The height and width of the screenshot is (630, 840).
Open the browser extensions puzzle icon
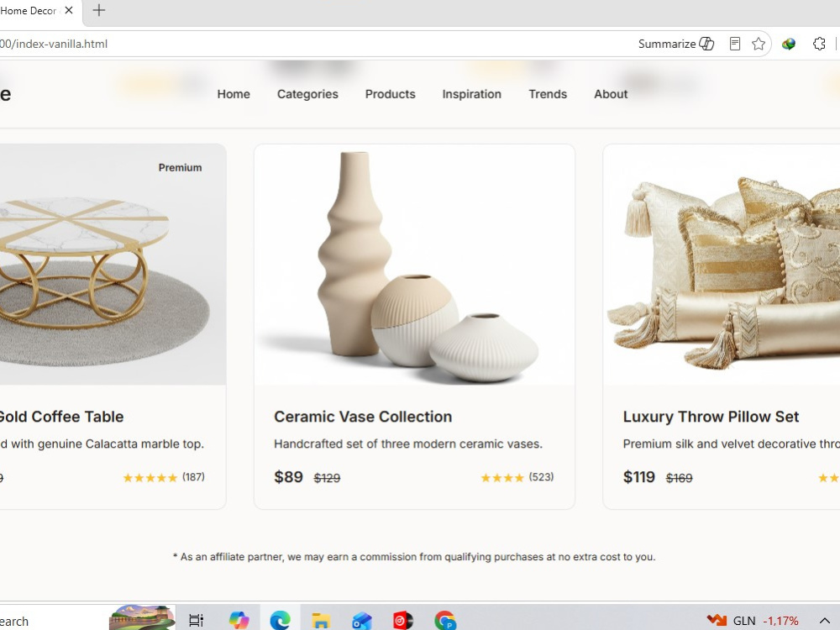(819, 44)
